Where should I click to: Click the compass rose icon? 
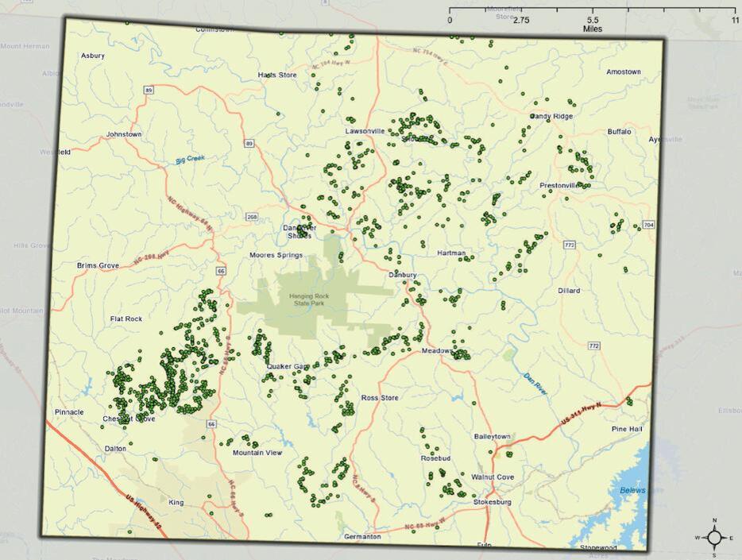[714, 538]
